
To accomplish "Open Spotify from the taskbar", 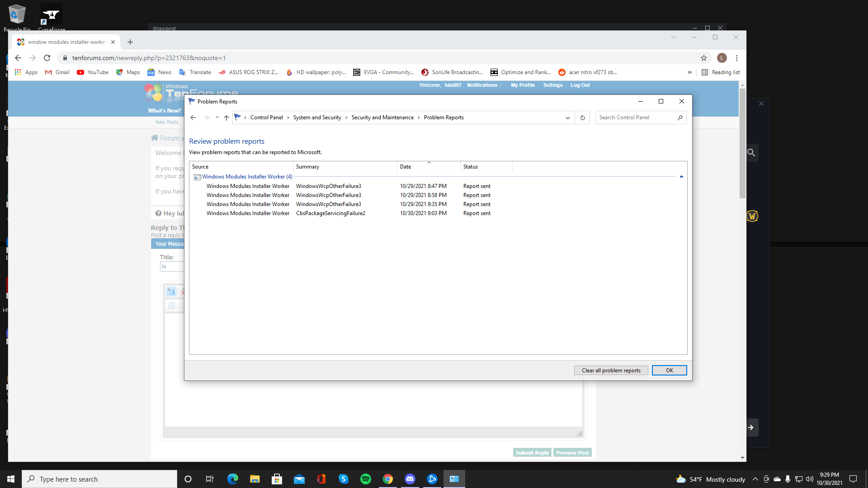I will 365,479.
